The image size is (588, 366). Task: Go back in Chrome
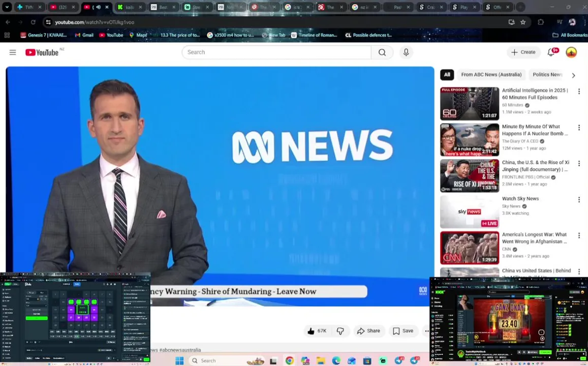click(x=8, y=22)
